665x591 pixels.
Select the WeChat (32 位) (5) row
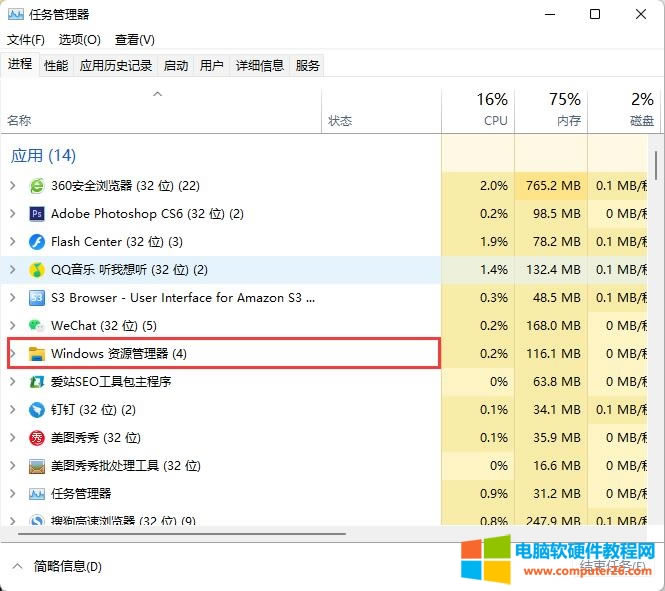(x=324, y=326)
